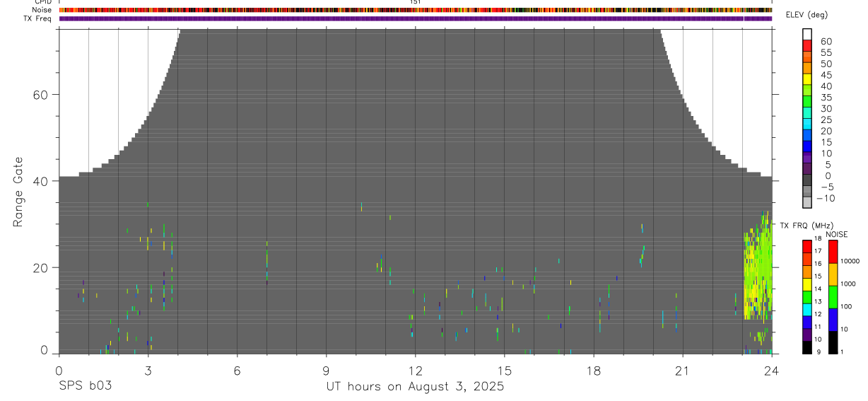This screenshot has width=868, height=401.
Task: Click the '21' tick on the UT hours axis
Action: (x=682, y=371)
